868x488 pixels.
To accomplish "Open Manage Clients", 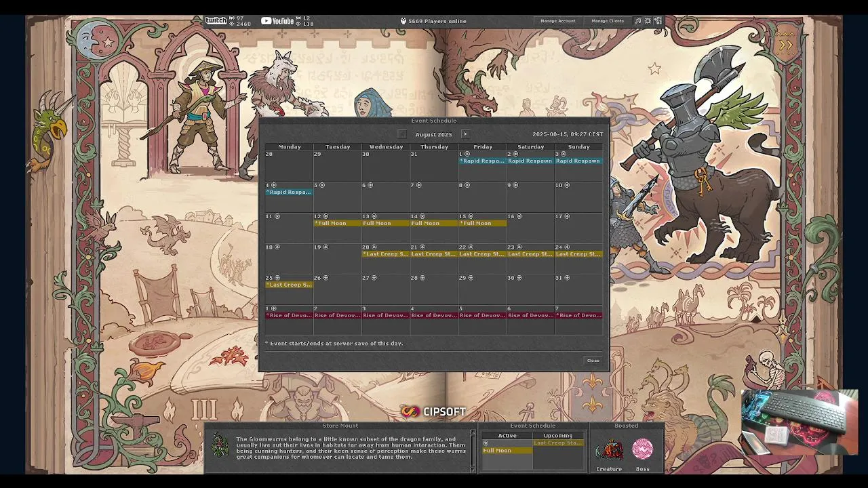I will [607, 21].
